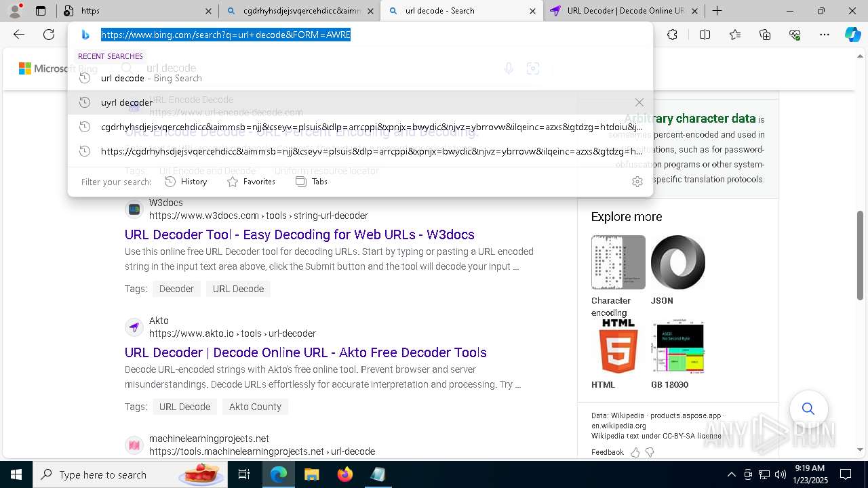Close the 'https' tab
Image resolution: width=868 pixels, height=488 pixels.
tap(208, 11)
